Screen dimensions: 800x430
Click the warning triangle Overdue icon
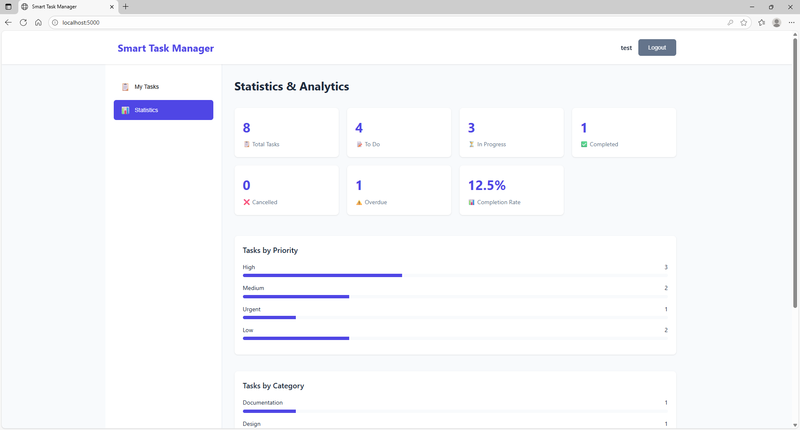click(x=359, y=202)
